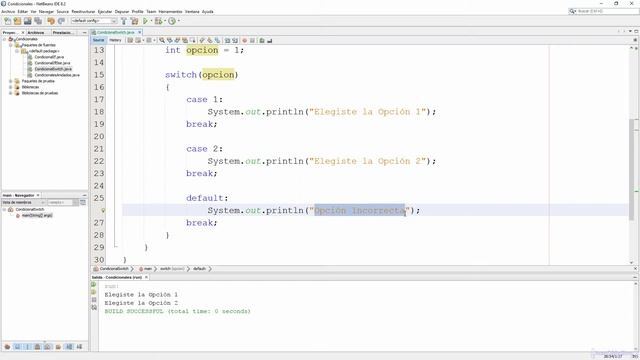Click the search icon in quick search box
Image resolution: width=640 pixels, height=360 pixels.
click(x=573, y=11)
